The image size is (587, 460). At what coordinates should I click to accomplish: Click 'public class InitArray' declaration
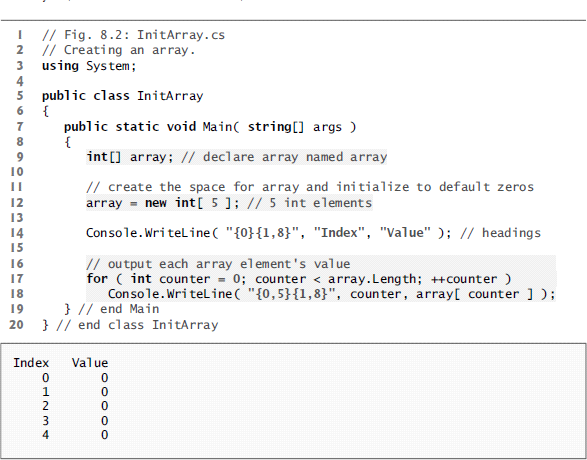(x=122, y=96)
